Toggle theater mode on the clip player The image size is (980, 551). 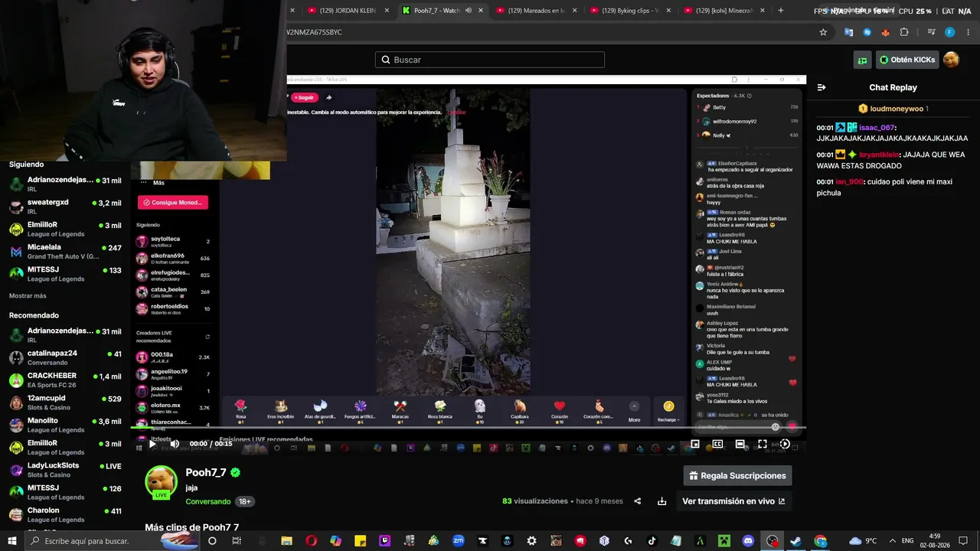click(740, 444)
